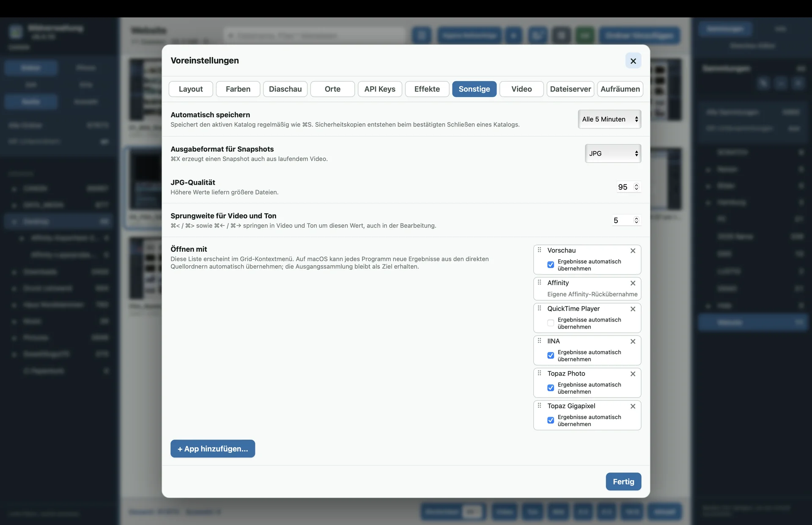Viewport: 812px width, 525px height.
Task: Uncheck auto-import results for Vorschau
Action: [x=551, y=265]
